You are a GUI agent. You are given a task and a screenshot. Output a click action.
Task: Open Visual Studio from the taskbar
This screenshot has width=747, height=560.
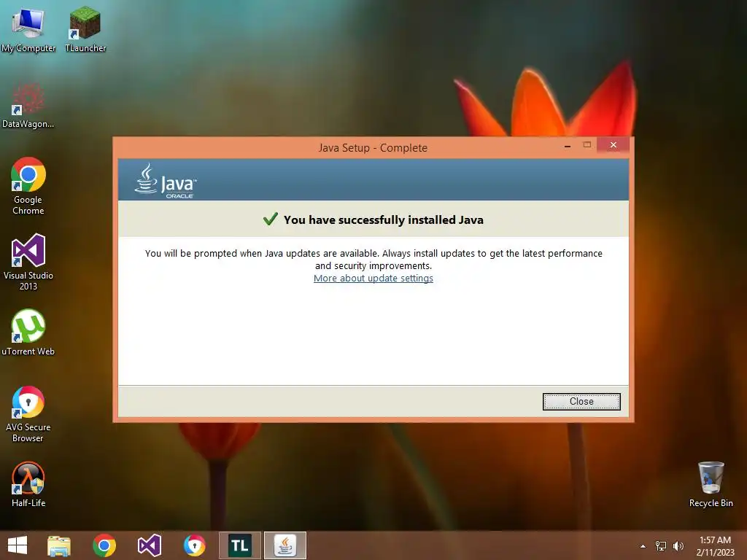149,545
